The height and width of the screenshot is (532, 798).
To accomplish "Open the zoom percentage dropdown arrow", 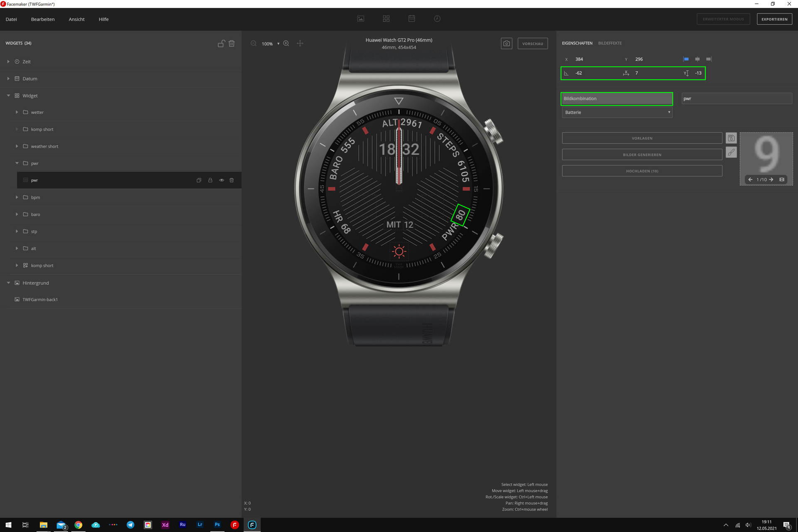I will pos(278,44).
